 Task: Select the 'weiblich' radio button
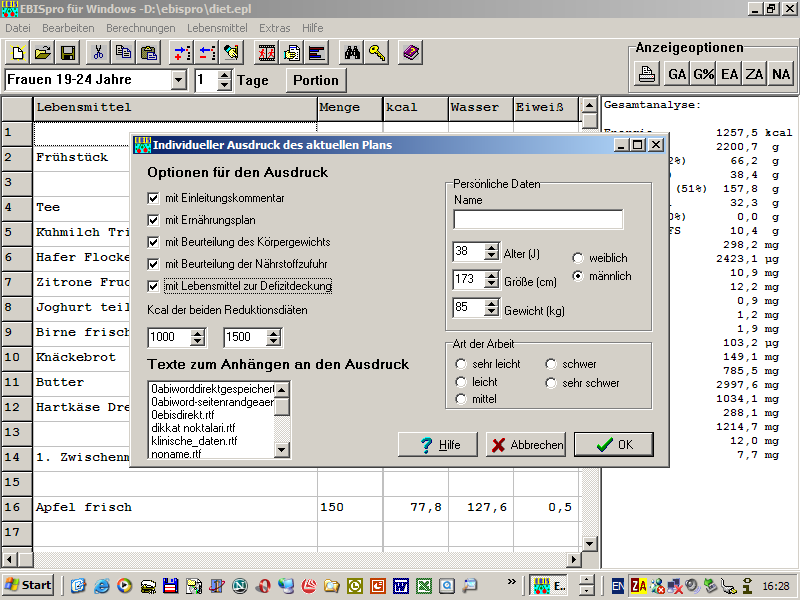578,257
